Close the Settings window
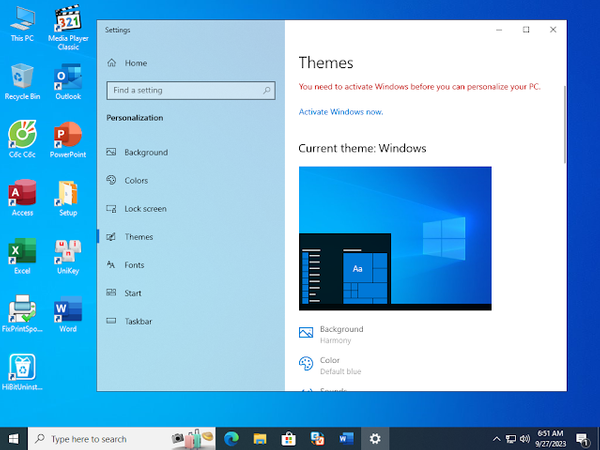The image size is (600, 450). 553,30
